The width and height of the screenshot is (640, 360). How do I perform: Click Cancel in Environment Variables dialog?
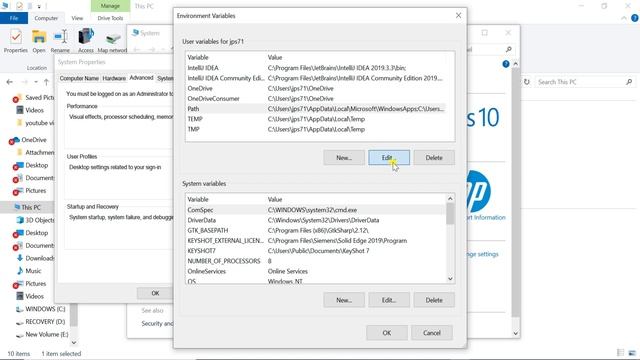click(432, 333)
